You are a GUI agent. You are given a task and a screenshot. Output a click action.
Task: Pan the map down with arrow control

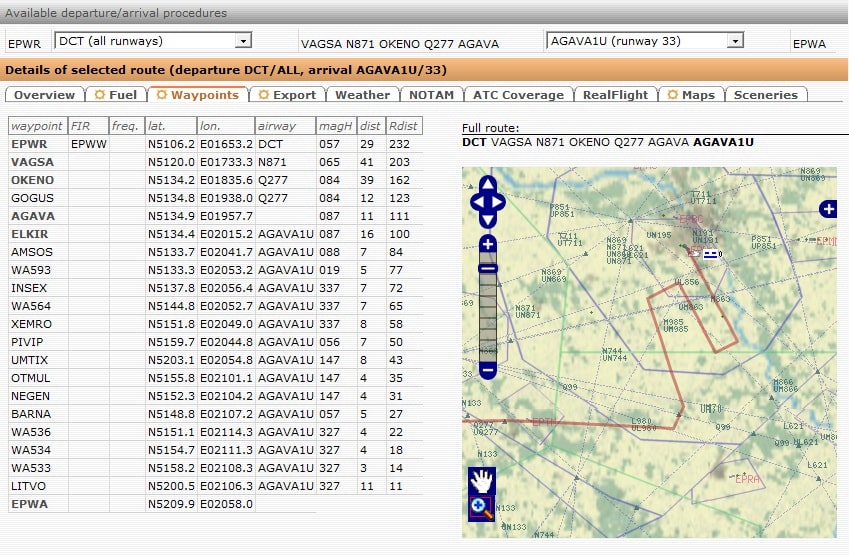point(488,221)
